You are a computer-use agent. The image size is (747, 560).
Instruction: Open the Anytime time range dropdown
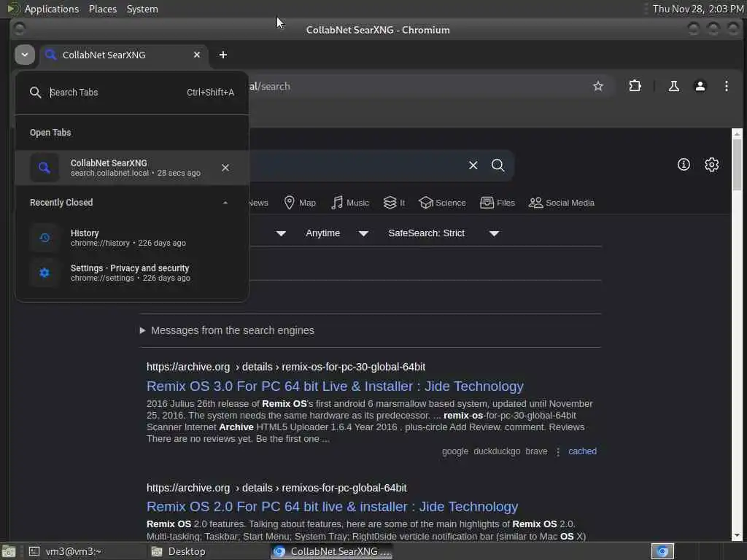pos(337,233)
